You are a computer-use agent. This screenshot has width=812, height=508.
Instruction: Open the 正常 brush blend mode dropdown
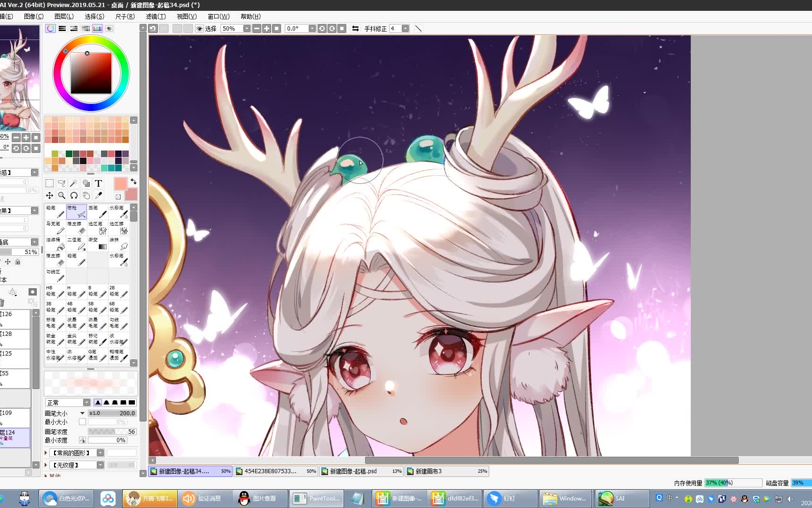coord(86,403)
